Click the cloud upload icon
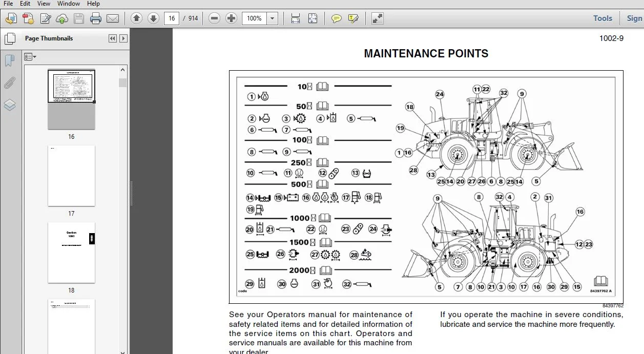644x354 pixels. click(61, 19)
